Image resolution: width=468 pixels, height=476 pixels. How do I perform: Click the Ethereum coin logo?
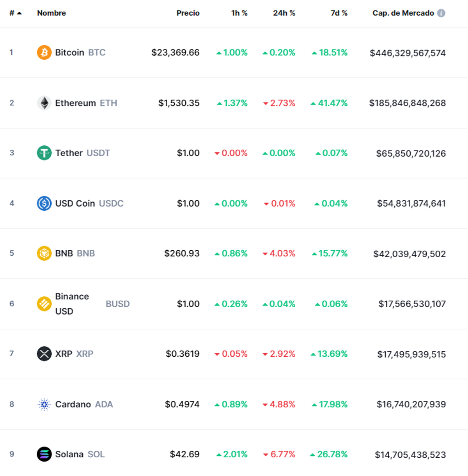pos(44,103)
